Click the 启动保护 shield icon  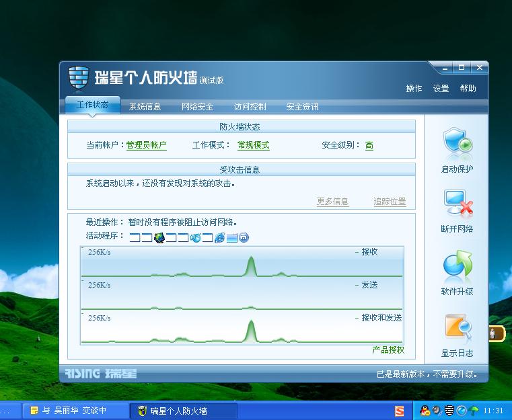click(458, 140)
